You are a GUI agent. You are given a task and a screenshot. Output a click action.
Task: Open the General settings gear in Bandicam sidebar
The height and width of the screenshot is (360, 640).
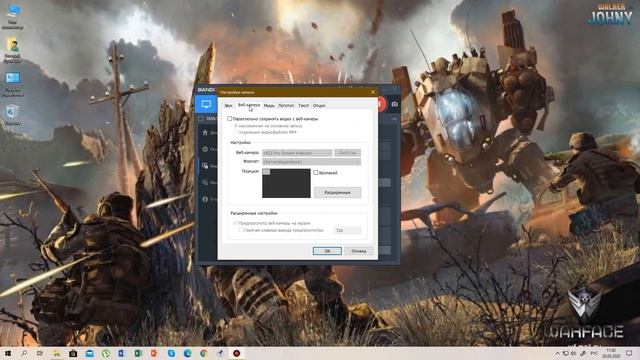(x=205, y=149)
